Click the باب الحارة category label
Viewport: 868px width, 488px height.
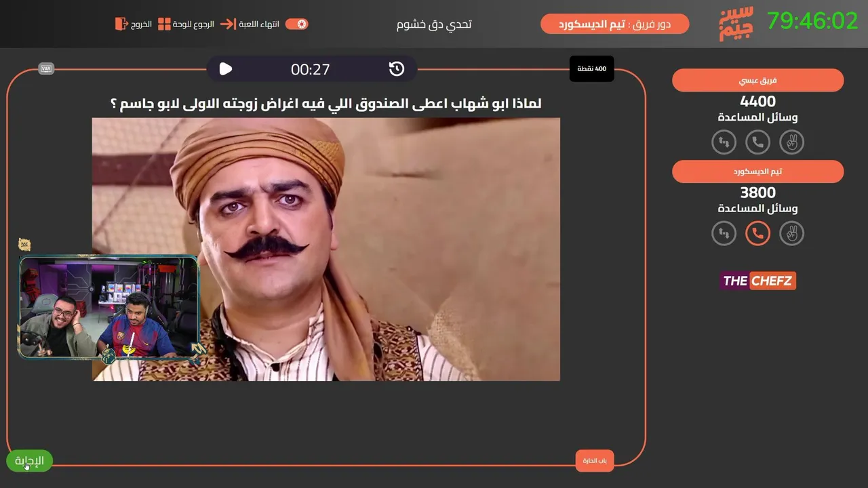tap(595, 461)
